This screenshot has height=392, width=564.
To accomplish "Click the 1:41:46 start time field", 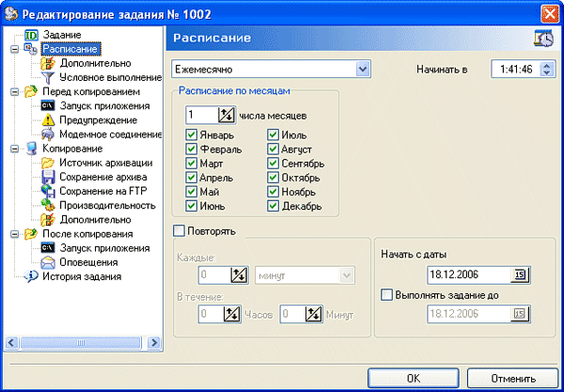I will 516,69.
